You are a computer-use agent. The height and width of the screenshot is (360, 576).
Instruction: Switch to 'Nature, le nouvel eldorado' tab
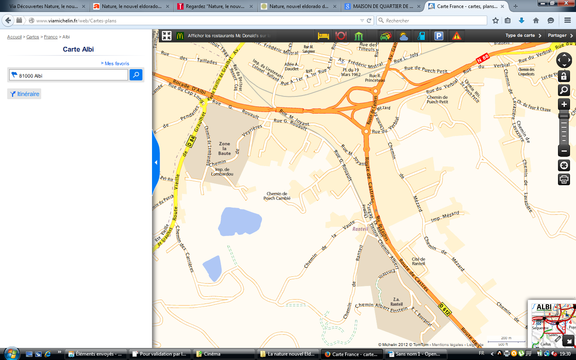pos(131,6)
